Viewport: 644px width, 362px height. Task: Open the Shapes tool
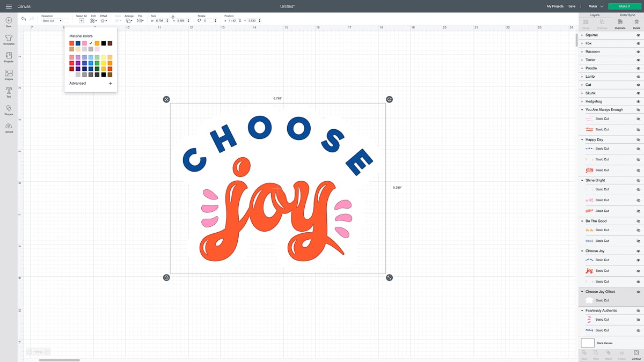[x=9, y=110]
